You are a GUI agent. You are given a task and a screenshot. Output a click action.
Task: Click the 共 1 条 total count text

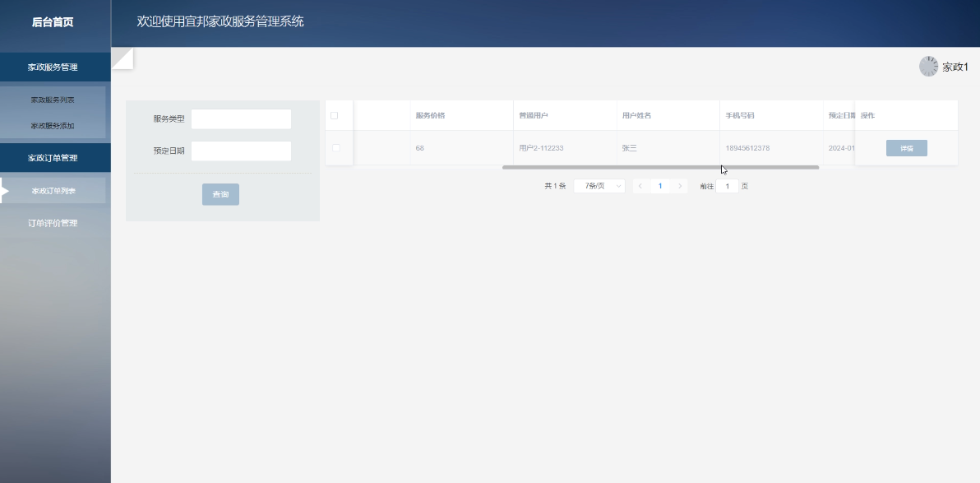pyautogui.click(x=555, y=186)
